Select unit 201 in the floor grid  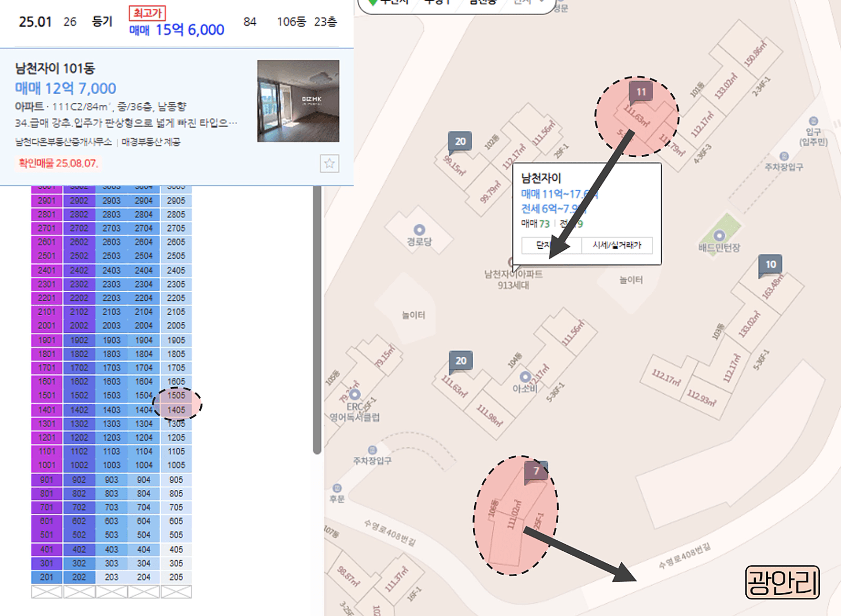47,577
